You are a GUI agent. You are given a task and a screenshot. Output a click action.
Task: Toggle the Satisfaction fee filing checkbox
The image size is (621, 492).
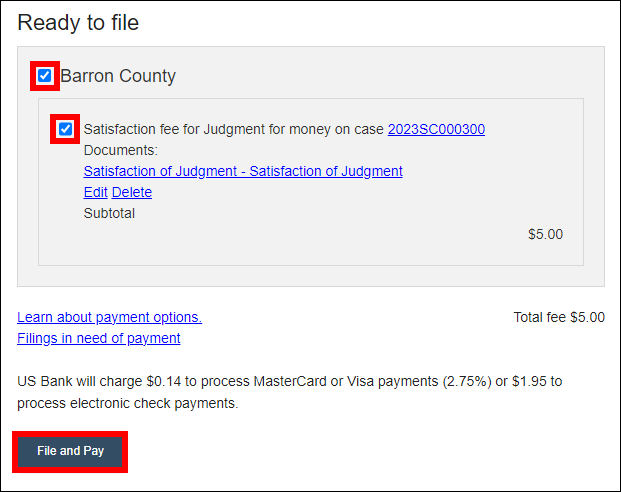[x=66, y=129]
